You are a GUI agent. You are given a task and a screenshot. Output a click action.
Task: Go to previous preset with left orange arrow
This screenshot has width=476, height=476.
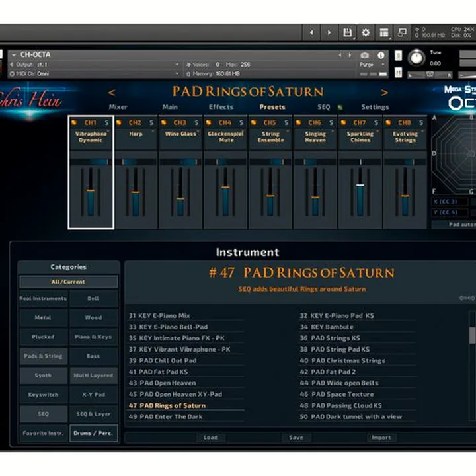(x=112, y=93)
